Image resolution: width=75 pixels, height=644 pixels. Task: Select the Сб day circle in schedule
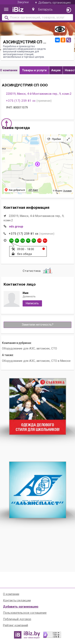(x=39, y=240)
